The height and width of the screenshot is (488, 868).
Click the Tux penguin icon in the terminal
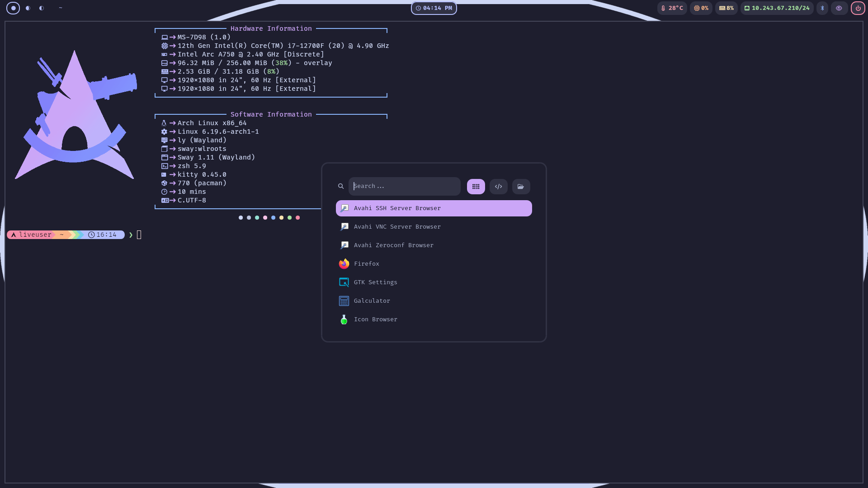pyautogui.click(x=164, y=123)
